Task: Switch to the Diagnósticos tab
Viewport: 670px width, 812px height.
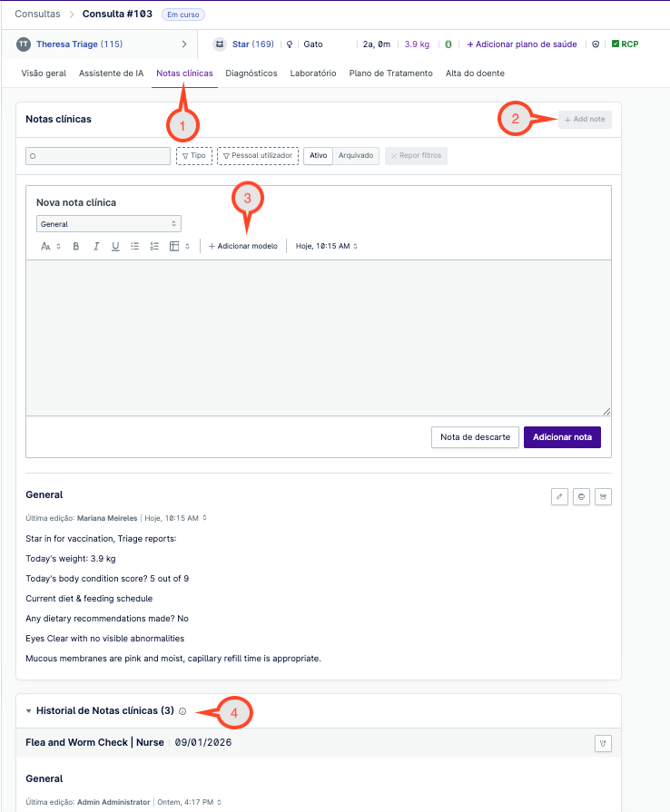Action: click(251, 73)
